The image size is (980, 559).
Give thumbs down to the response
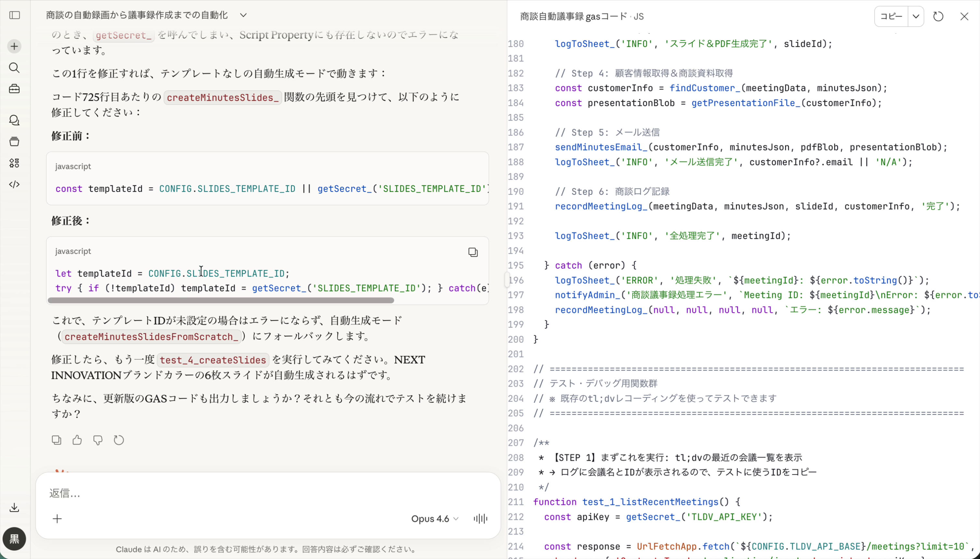(x=98, y=440)
